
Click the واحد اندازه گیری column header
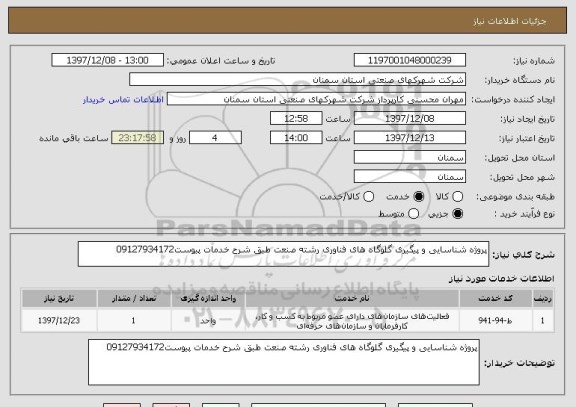[x=208, y=298]
